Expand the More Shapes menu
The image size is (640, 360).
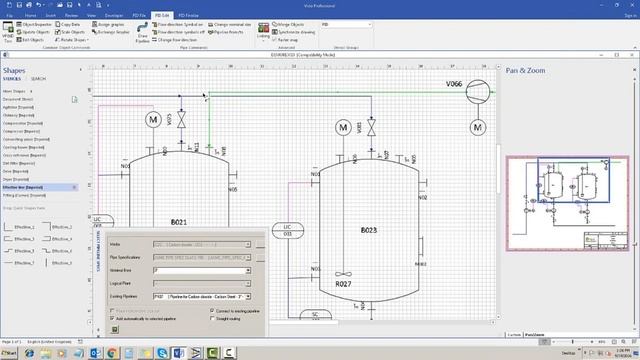17,91
